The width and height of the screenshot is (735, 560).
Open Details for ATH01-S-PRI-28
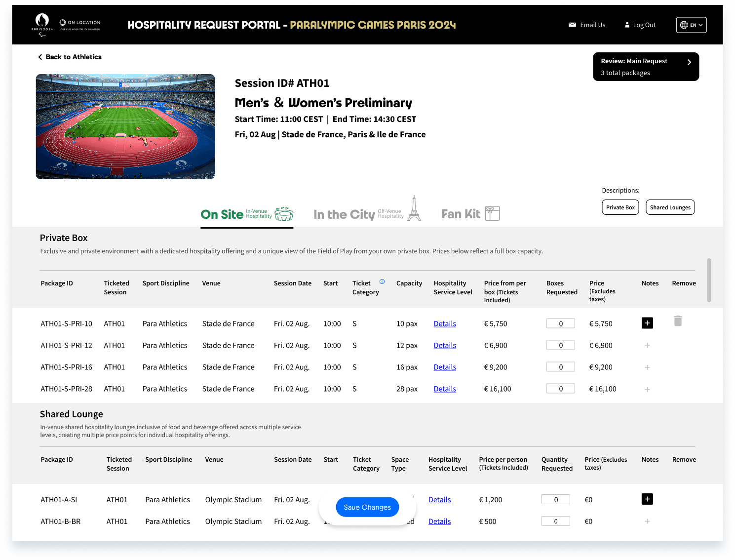pyautogui.click(x=445, y=389)
